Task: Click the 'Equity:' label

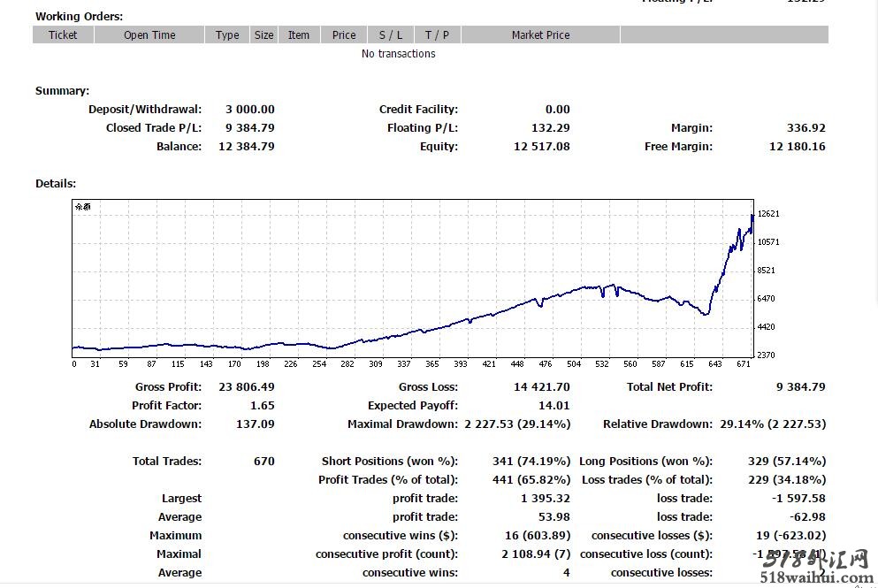Action: point(439,146)
